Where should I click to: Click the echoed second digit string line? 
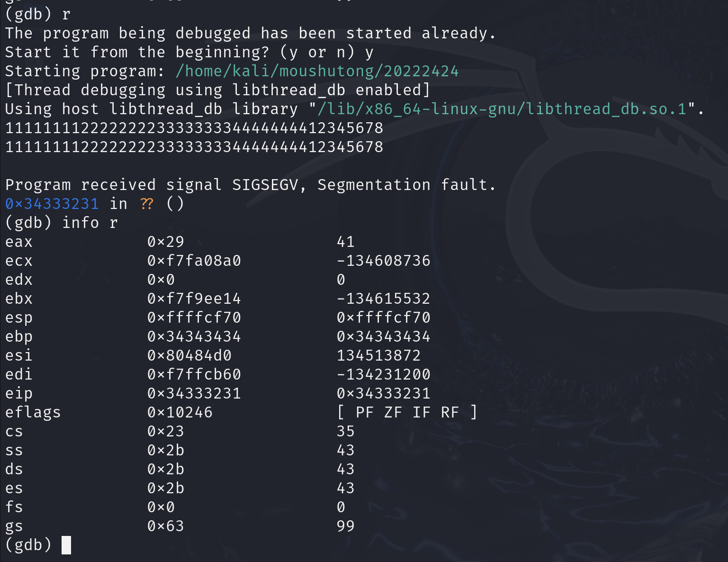(194, 147)
